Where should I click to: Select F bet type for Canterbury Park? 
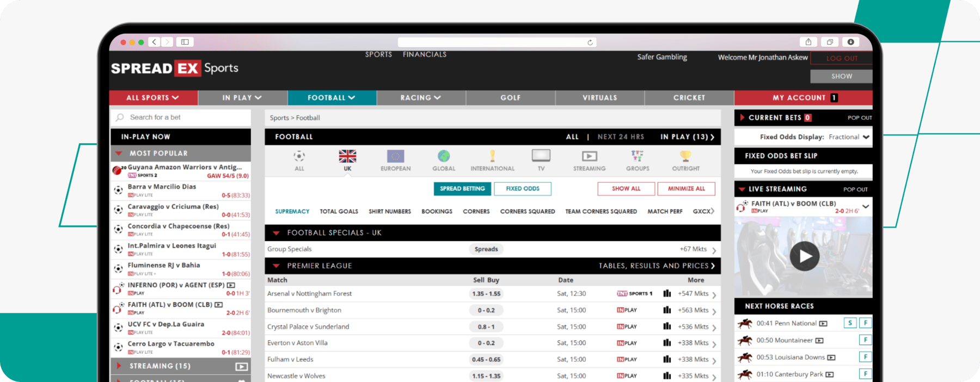[x=865, y=374]
